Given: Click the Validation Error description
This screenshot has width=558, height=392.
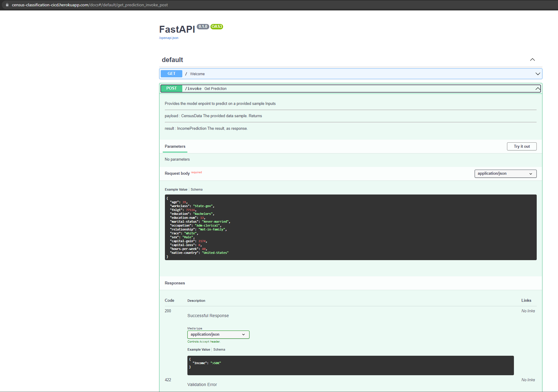Looking at the screenshot, I should tap(202, 385).
